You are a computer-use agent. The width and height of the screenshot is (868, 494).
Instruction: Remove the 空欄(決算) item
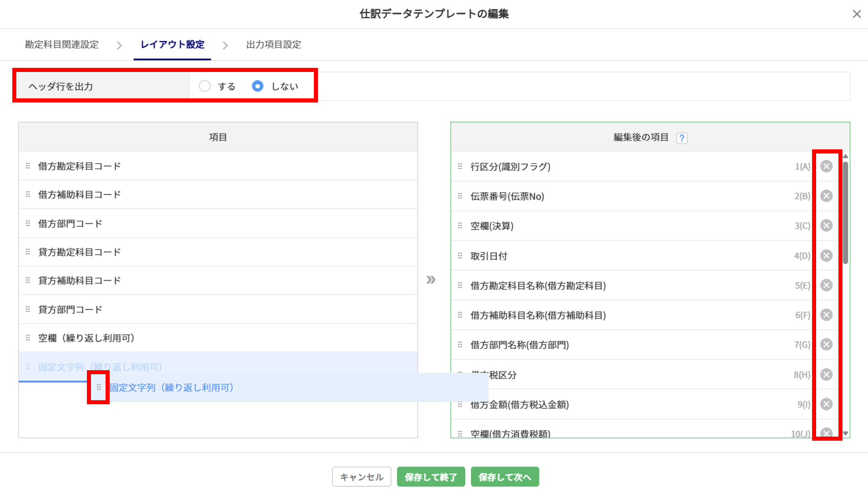pos(826,226)
